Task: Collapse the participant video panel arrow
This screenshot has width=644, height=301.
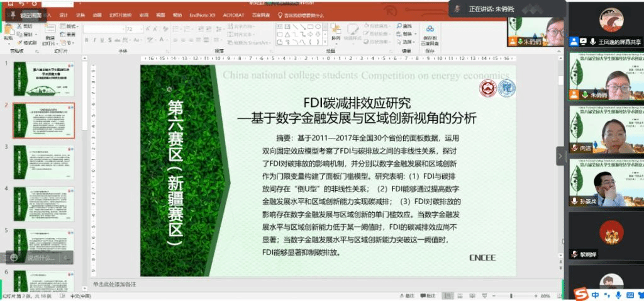Action: point(560,156)
